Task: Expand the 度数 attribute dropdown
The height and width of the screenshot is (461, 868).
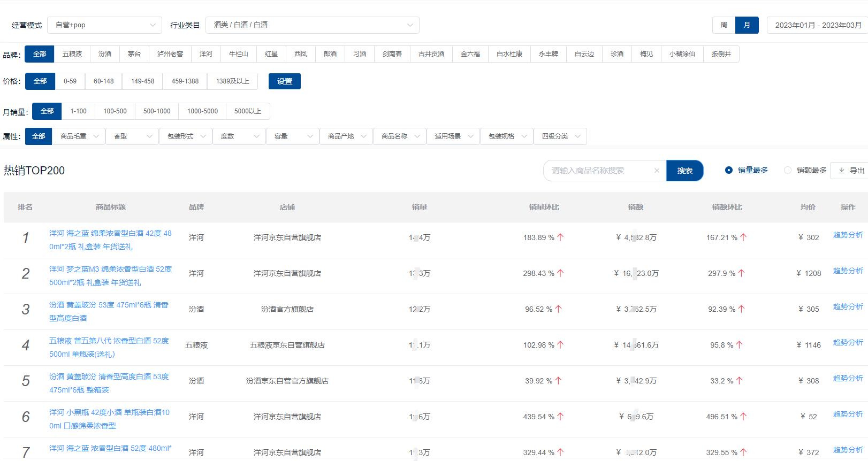Action: (239, 136)
